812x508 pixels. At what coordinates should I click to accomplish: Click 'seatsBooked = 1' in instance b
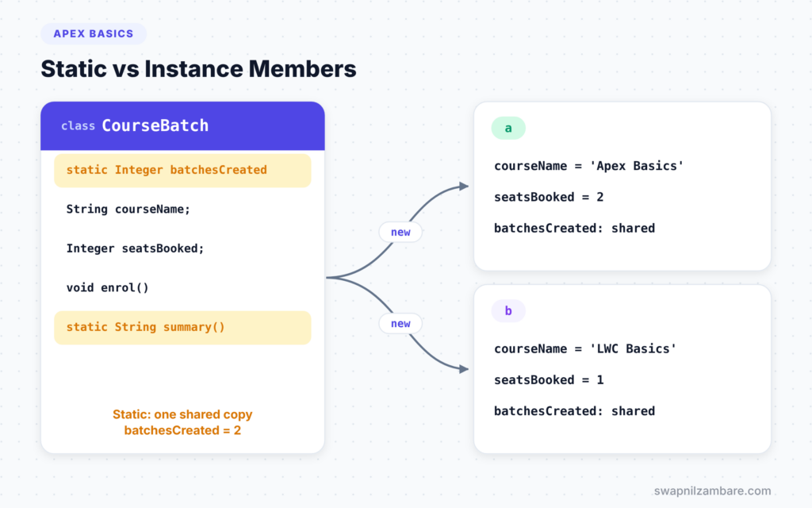549,380
